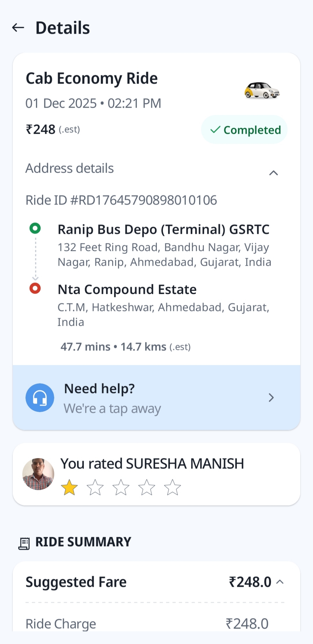The width and height of the screenshot is (313, 644).
Task: Tap the Completed status badge
Action: click(x=244, y=130)
